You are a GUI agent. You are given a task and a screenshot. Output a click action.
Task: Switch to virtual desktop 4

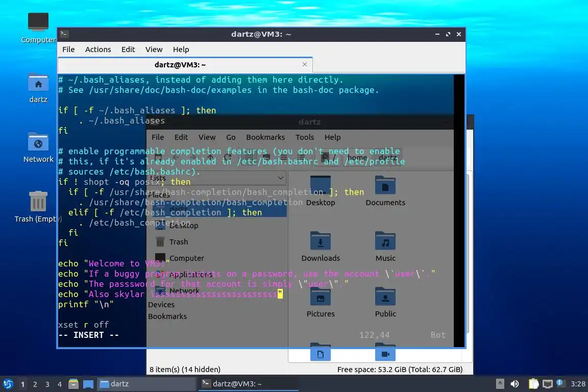[59, 384]
